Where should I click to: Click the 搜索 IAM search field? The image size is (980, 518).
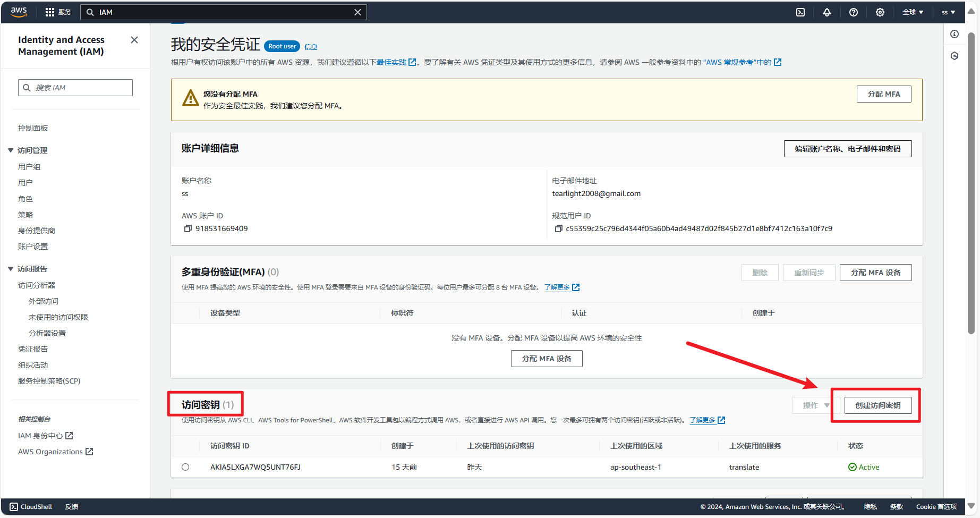(80, 88)
